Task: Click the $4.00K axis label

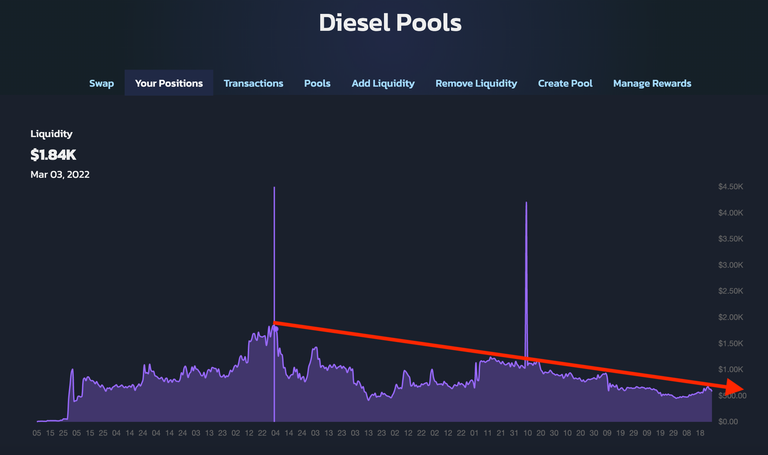Action: pos(730,213)
